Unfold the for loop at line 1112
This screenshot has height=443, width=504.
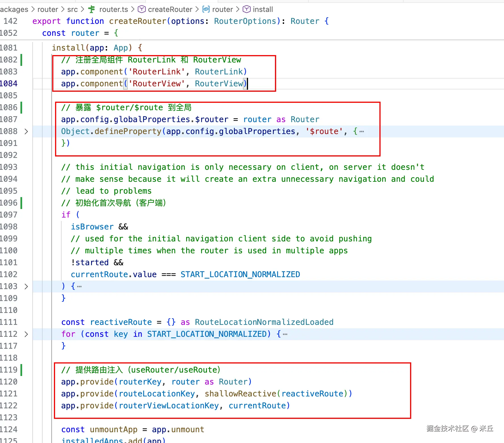(26, 334)
